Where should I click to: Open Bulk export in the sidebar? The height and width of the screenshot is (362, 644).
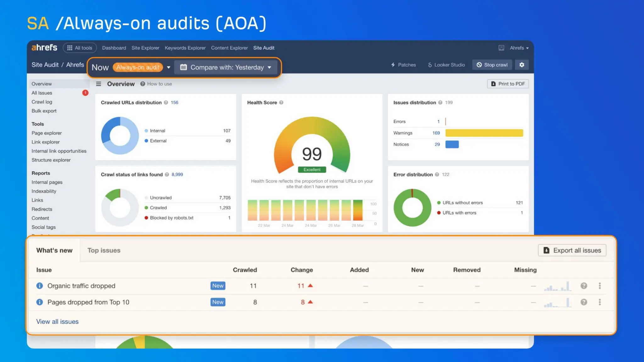click(44, 111)
